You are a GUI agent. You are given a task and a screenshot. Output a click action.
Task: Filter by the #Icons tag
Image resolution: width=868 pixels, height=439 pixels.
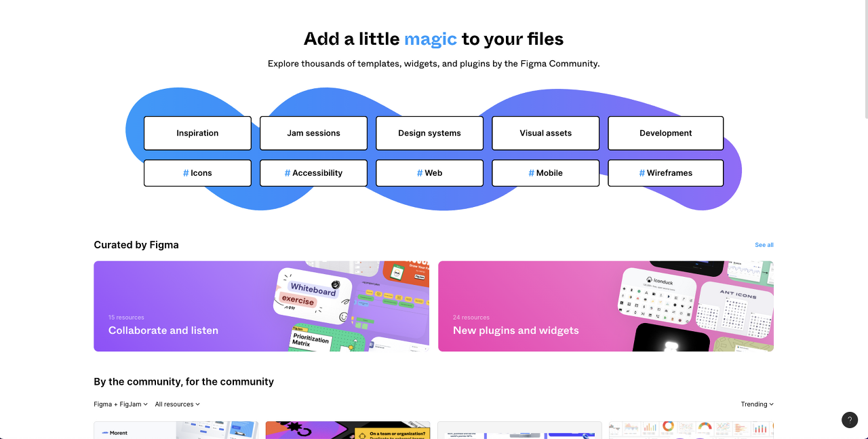(197, 173)
